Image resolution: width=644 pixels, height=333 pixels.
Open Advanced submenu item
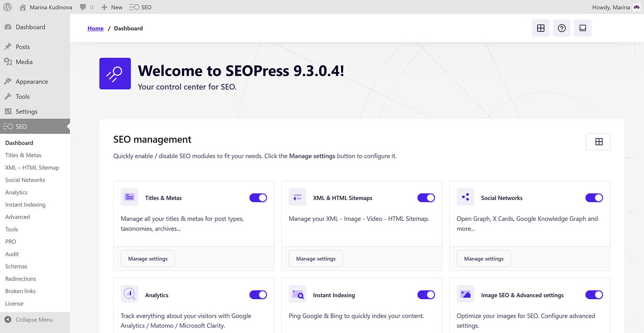coord(17,217)
